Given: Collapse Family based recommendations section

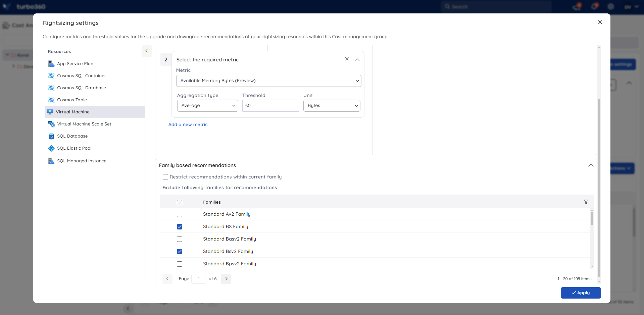Looking at the screenshot, I should coord(591,165).
